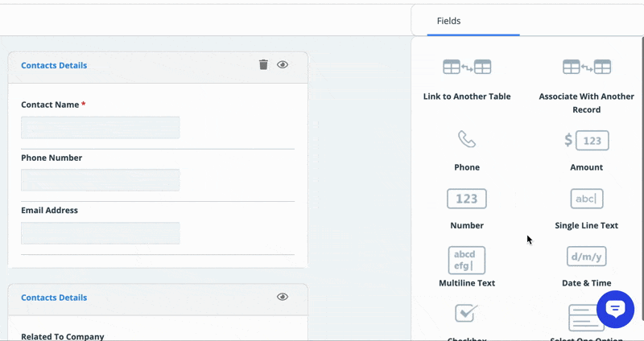
Task: Click the Associate With Another Record label
Action: [587, 103]
